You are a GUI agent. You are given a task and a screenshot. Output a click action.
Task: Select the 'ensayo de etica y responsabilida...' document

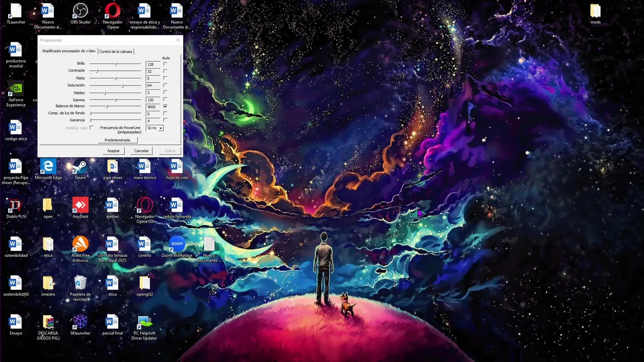coord(144,16)
